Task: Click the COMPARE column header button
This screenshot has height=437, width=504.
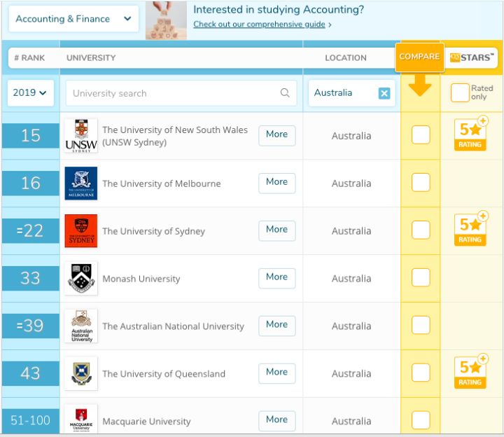Action: (x=419, y=57)
